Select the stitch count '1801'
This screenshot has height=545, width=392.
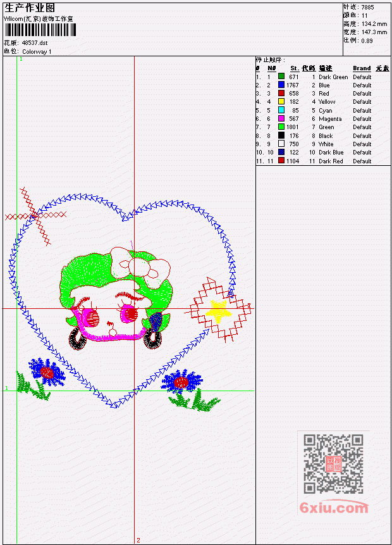[x=292, y=127]
